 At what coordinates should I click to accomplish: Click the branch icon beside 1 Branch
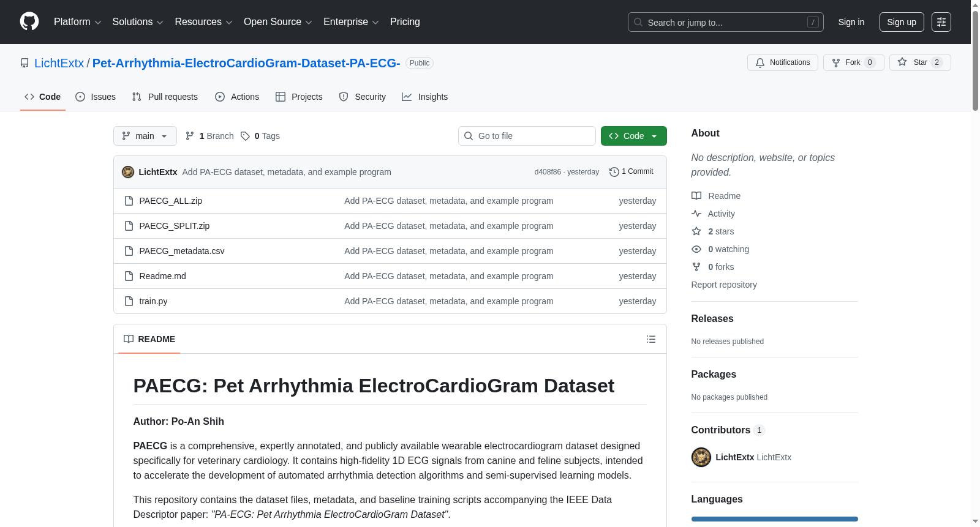tap(190, 136)
